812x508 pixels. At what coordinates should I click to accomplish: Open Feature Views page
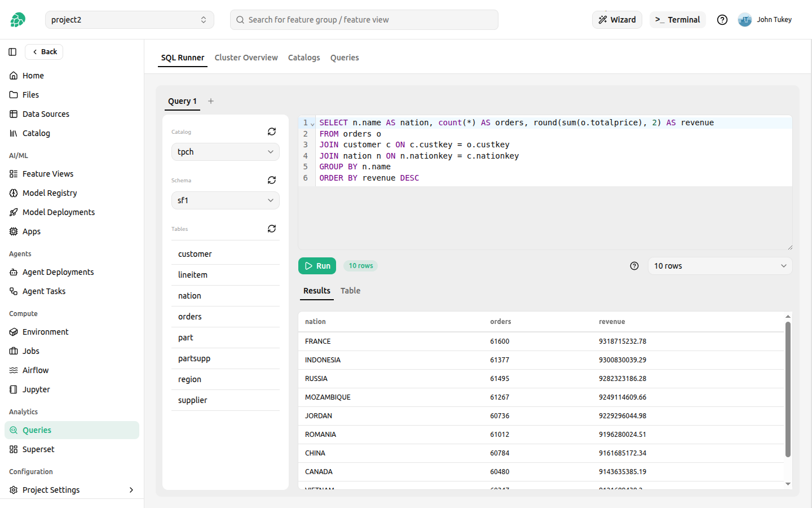click(x=72, y=174)
